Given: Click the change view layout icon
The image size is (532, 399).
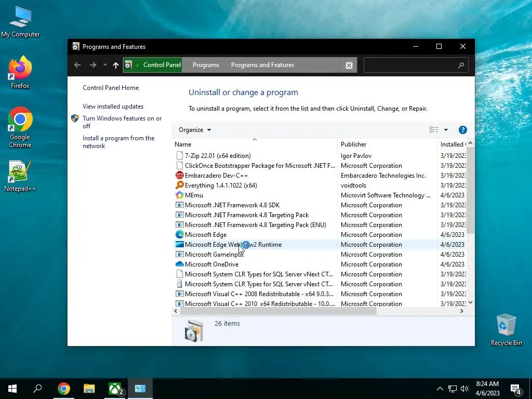Looking at the screenshot, I should (x=434, y=130).
